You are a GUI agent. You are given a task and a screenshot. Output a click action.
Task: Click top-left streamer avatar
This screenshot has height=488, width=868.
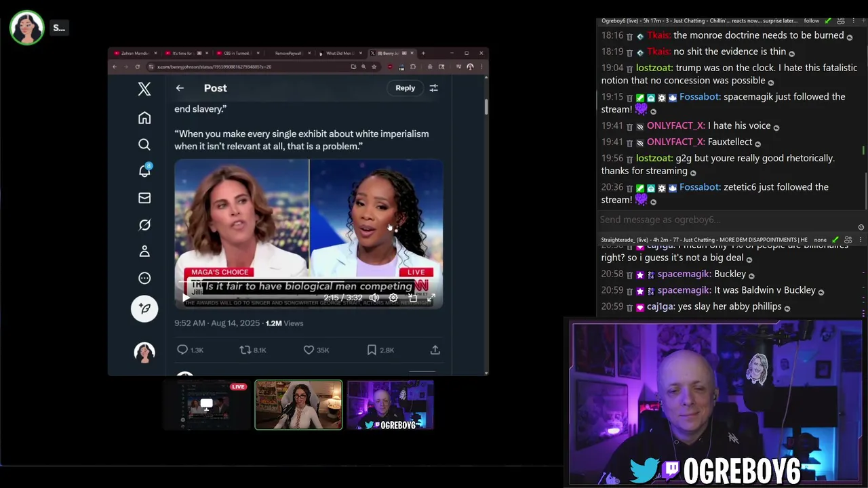coord(27,28)
